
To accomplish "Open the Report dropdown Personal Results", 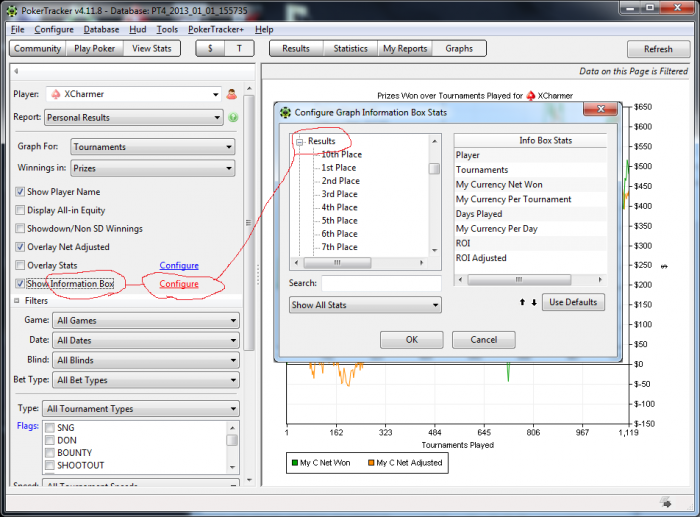I will click(x=133, y=117).
